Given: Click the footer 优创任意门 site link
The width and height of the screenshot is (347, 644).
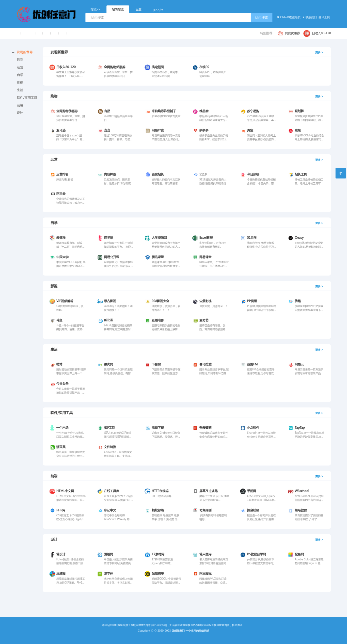Looking at the screenshot, I should click(x=190, y=631).
